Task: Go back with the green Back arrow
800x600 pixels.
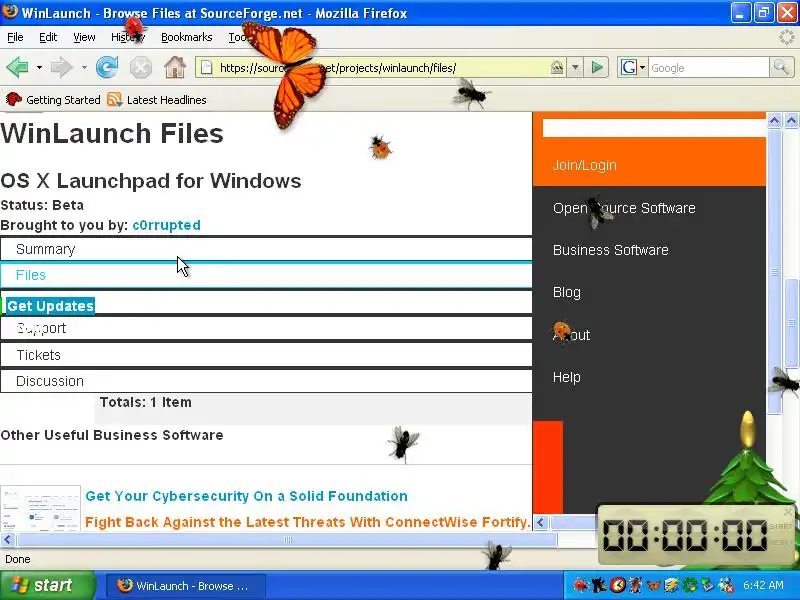Action: (17, 67)
